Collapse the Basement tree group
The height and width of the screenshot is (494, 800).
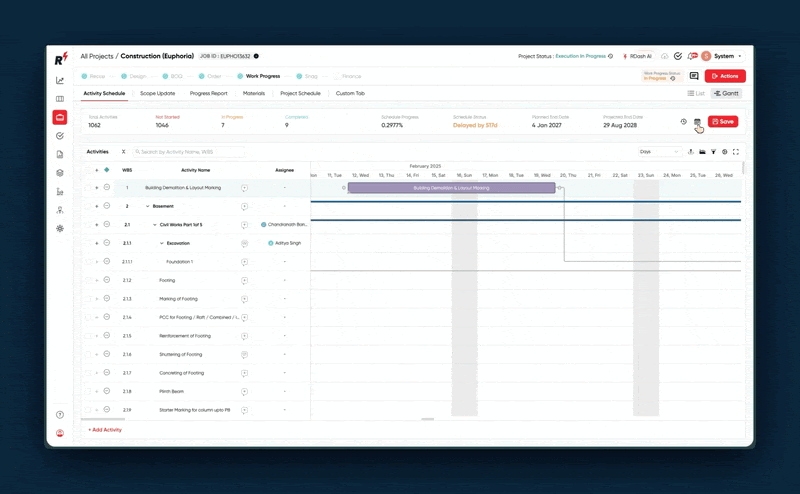[148, 206]
